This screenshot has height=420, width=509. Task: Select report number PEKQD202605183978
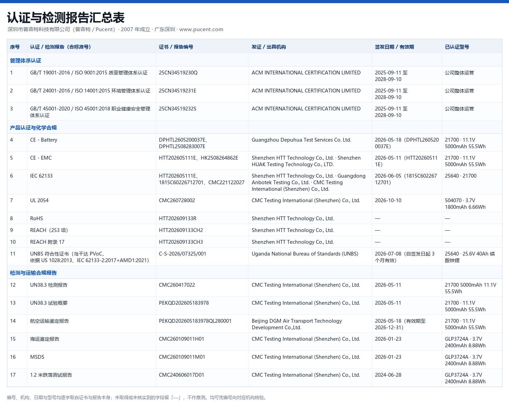click(184, 303)
